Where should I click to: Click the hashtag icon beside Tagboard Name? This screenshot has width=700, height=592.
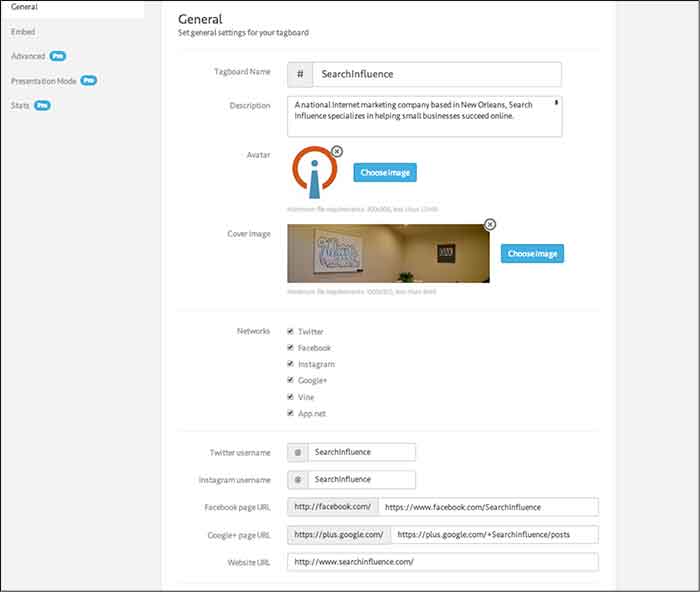click(300, 74)
